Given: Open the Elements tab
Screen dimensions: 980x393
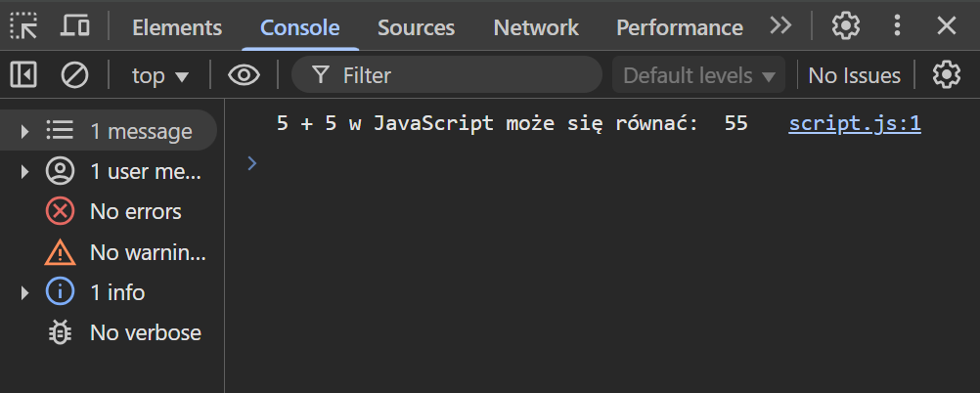Looking at the screenshot, I should (x=177, y=27).
